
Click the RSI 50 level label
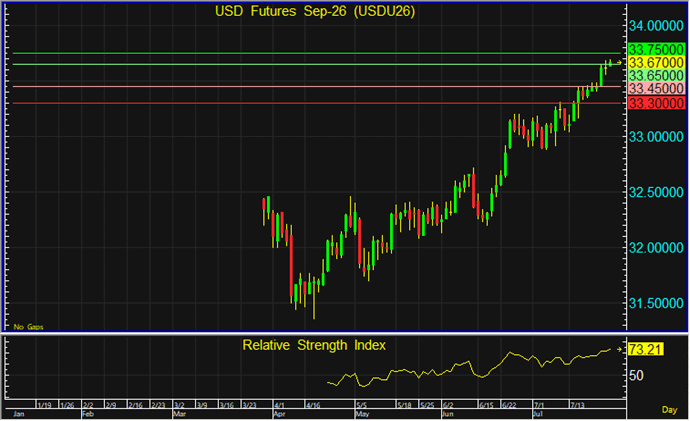pyautogui.click(x=636, y=376)
